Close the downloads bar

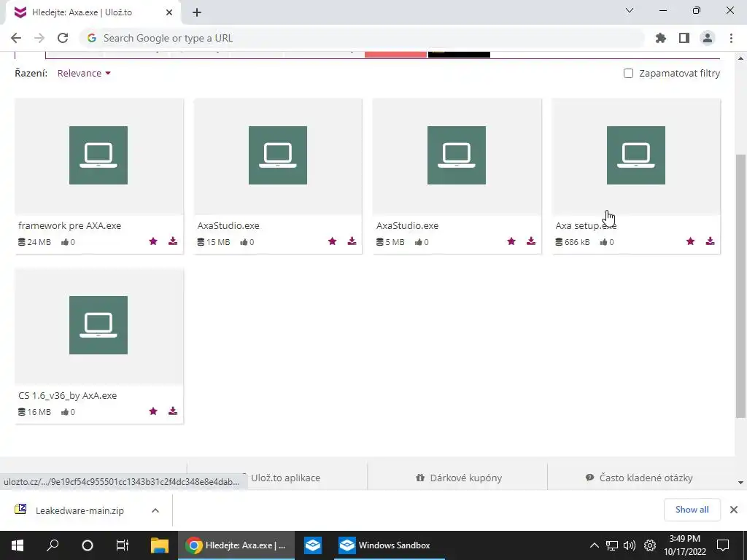tap(734, 510)
